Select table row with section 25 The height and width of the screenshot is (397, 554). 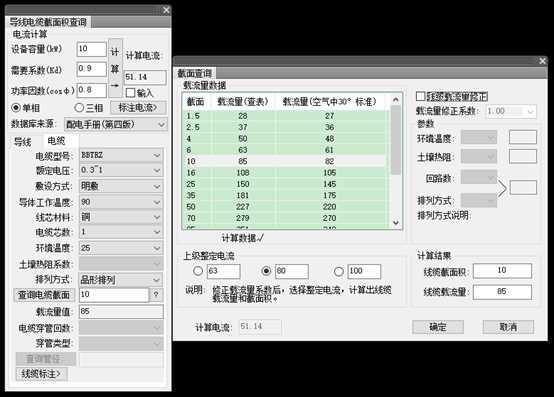click(286, 184)
